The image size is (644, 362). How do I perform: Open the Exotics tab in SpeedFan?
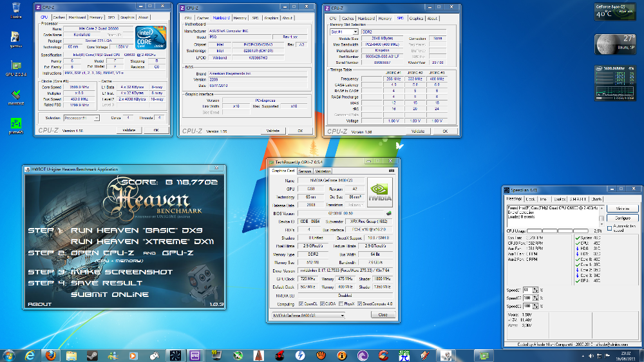pyautogui.click(x=560, y=199)
